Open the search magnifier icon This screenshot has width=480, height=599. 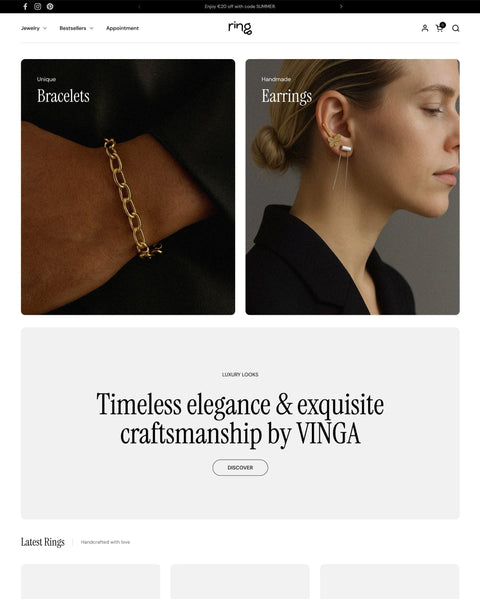(x=456, y=28)
